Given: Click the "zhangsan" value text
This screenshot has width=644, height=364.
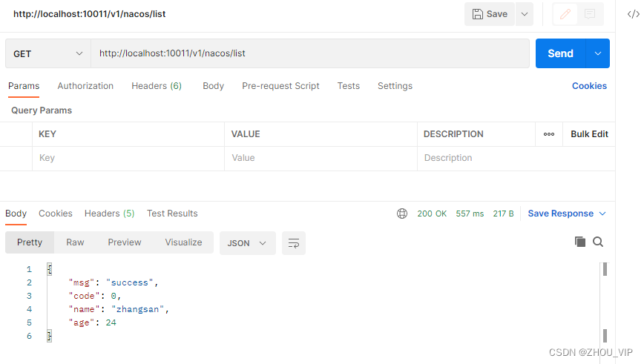Looking at the screenshot, I should (x=137, y=309).
